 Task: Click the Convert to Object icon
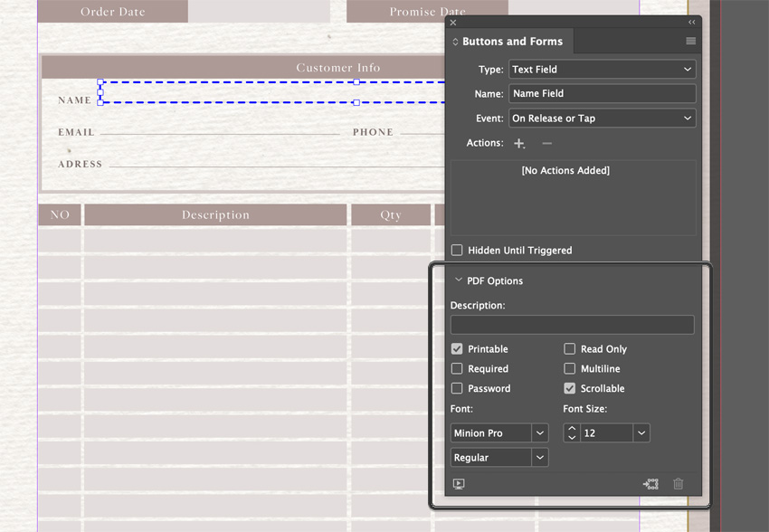coord(650,484)
